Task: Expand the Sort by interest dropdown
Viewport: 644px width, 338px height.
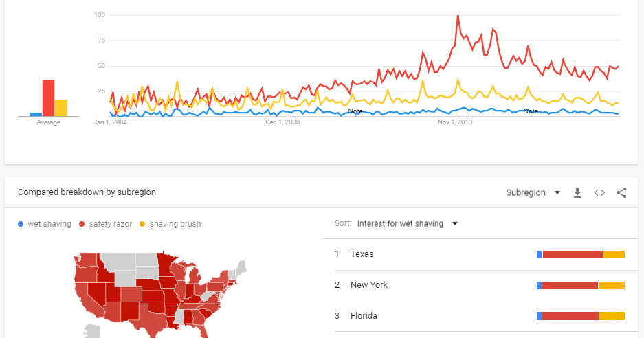Action: point(407,223)
